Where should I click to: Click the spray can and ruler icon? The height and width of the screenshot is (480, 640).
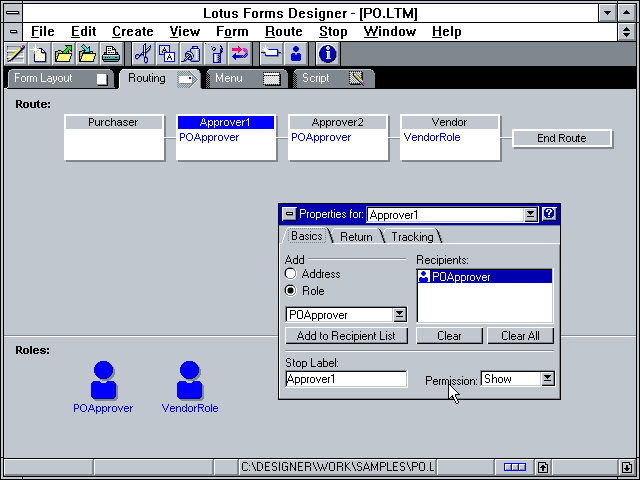(x=216, y=54)
